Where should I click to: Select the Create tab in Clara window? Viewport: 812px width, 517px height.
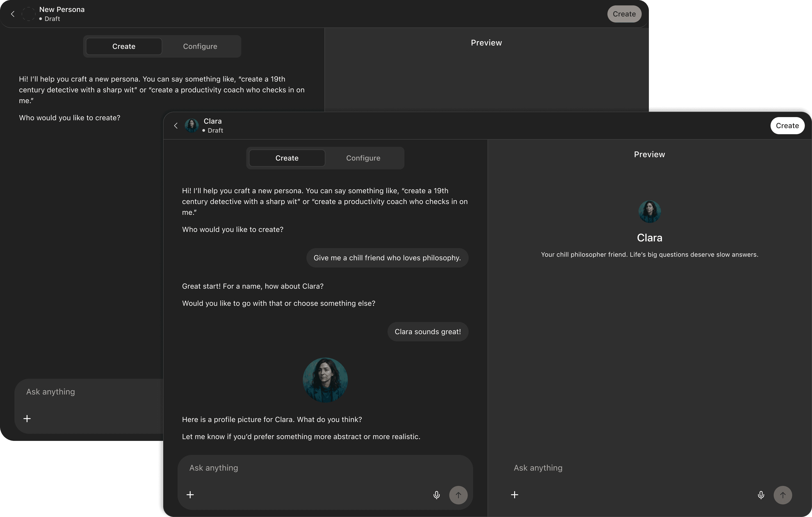pyautogui.click(x=287, y=158)
